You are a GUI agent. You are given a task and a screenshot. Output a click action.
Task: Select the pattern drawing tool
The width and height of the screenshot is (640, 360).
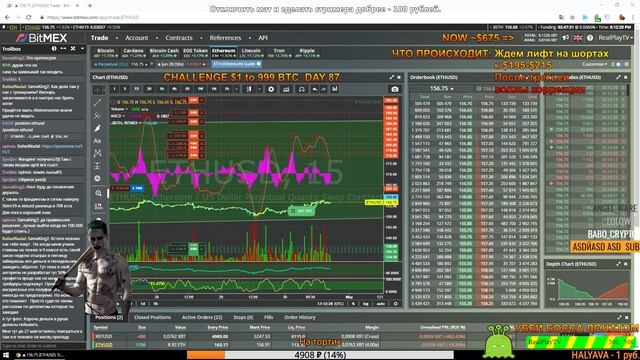(x=98, y=153)
